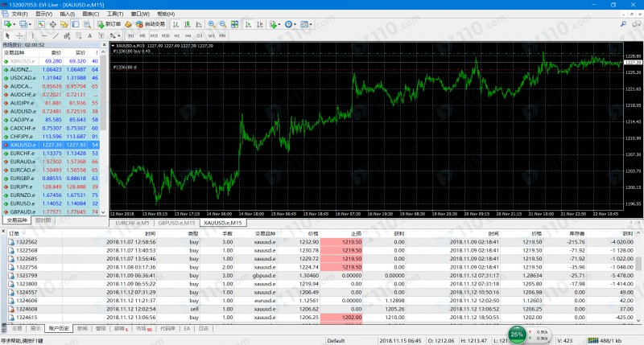Click the chat bubbles icon at top right
This screenshot has width=644, height=345.
tap(635, 24)
